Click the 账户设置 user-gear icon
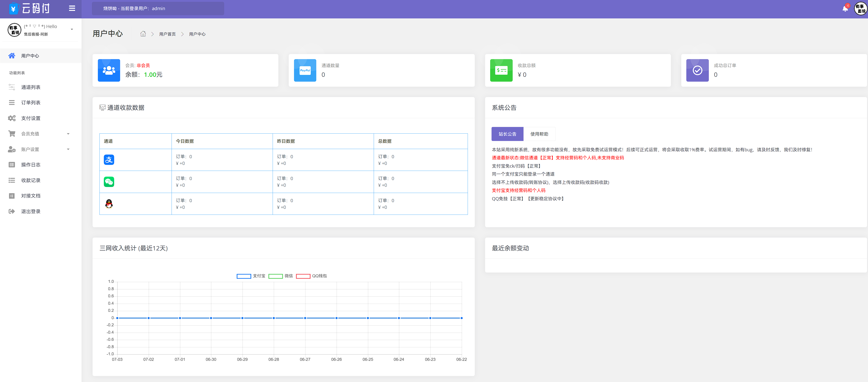 point(11,149)
